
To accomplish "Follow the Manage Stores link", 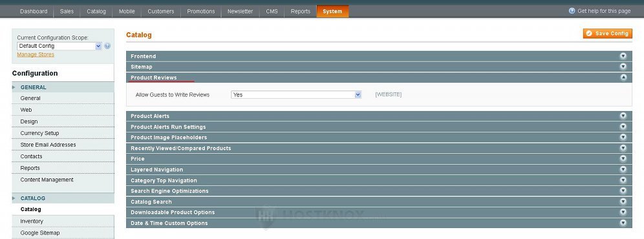I will [x=36, y=54].
